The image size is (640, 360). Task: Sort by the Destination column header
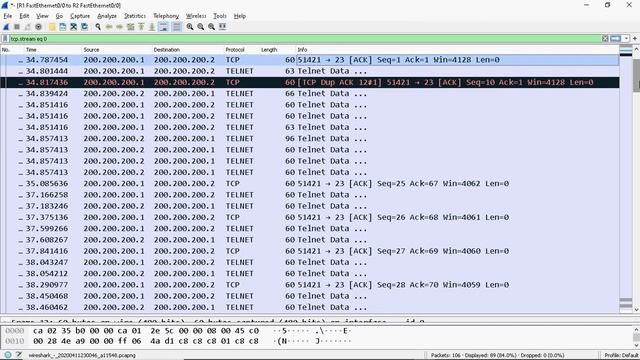tap(188, 50)
